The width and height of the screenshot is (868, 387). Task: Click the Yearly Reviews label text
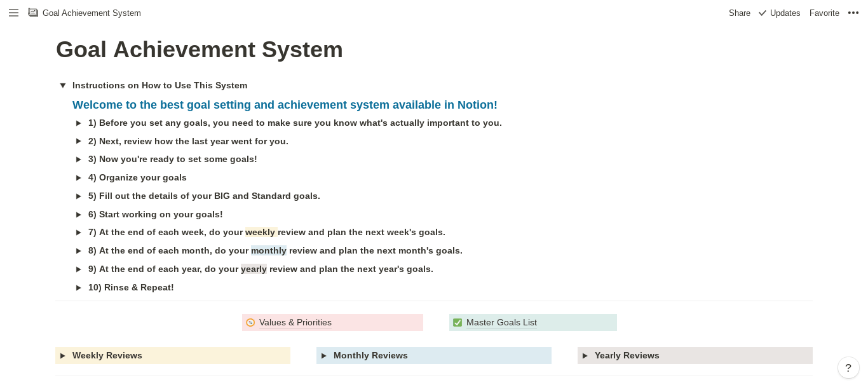627,356
